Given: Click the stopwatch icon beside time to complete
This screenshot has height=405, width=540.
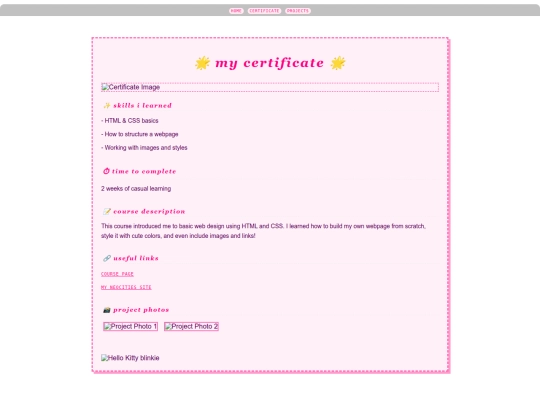Looking at the screenshot, I should (x=106, y=171).
